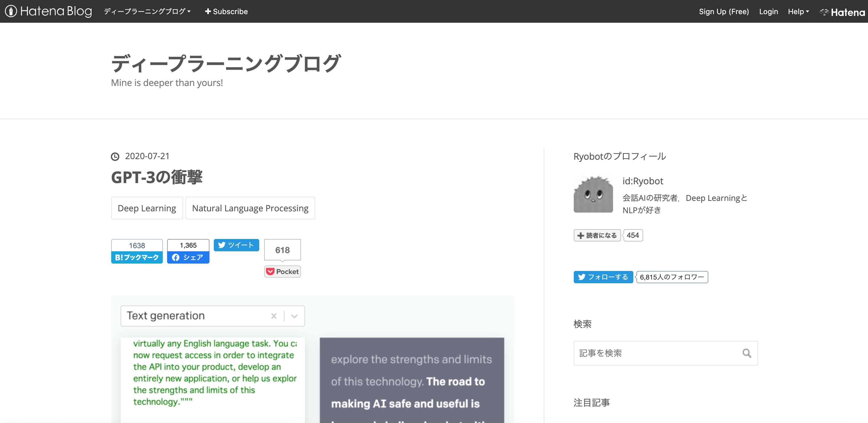Click the clock icon beside the post date
The width and height of the screenshot is (868, 423).
point(115,156)
